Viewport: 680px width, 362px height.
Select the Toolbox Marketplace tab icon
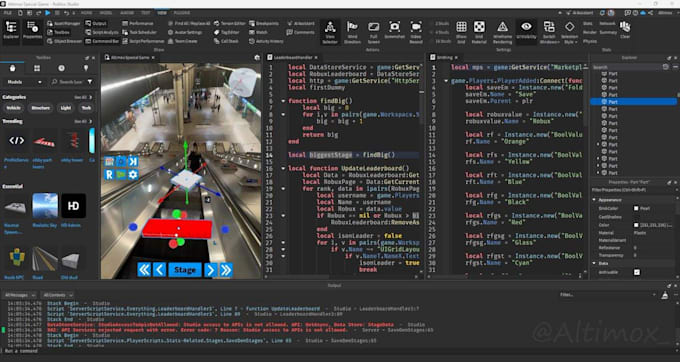[13, 68]
